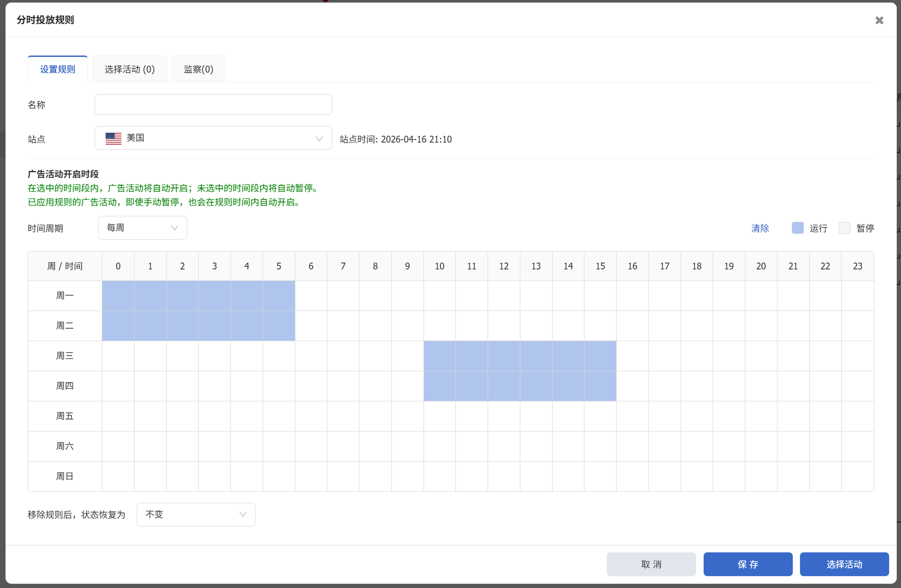
Task: Enable the 周五 hour 8 cell
Action: 375,416
